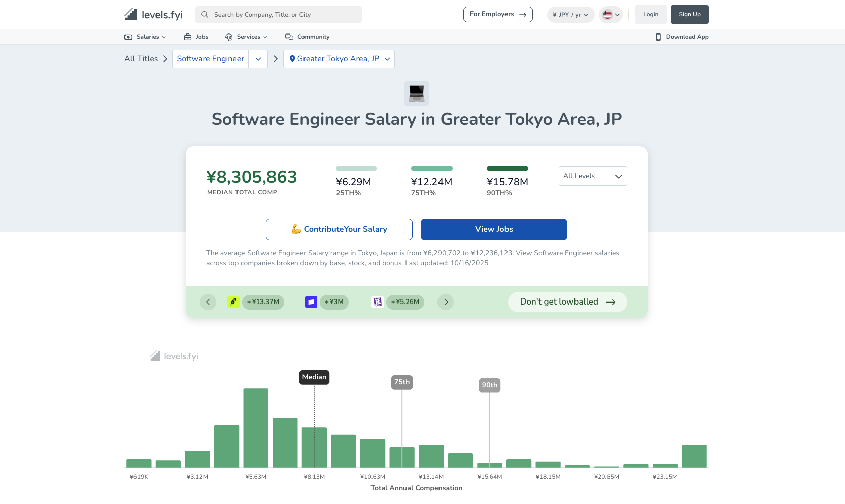Click the All Titles breadcrumb link

pyautogui.click(x=141, y=59)
